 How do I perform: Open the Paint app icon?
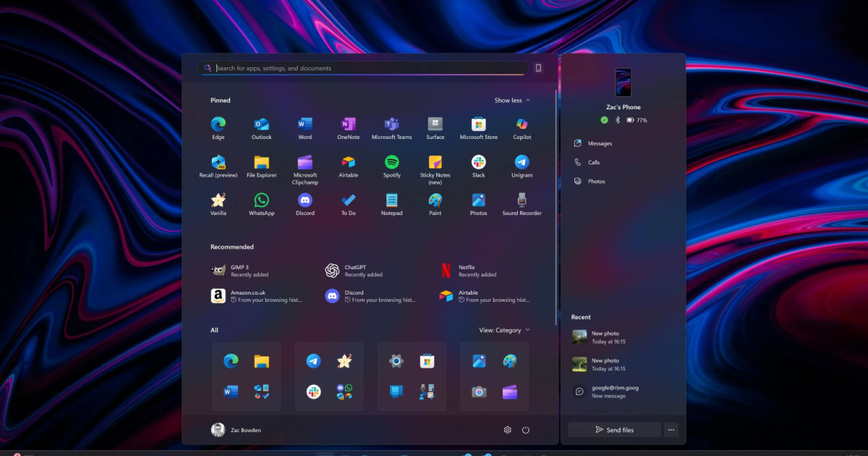(435, 200)
